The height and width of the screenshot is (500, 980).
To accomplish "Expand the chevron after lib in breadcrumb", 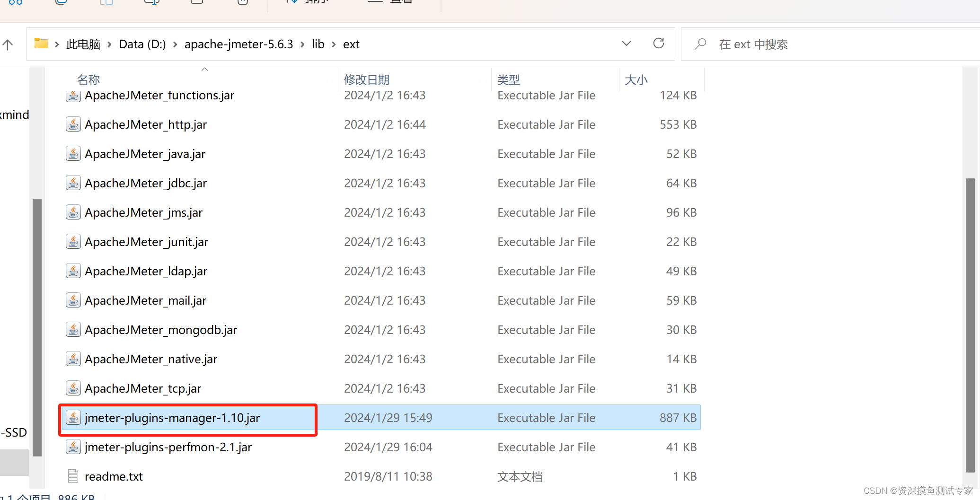I will (x=334, y=44).
